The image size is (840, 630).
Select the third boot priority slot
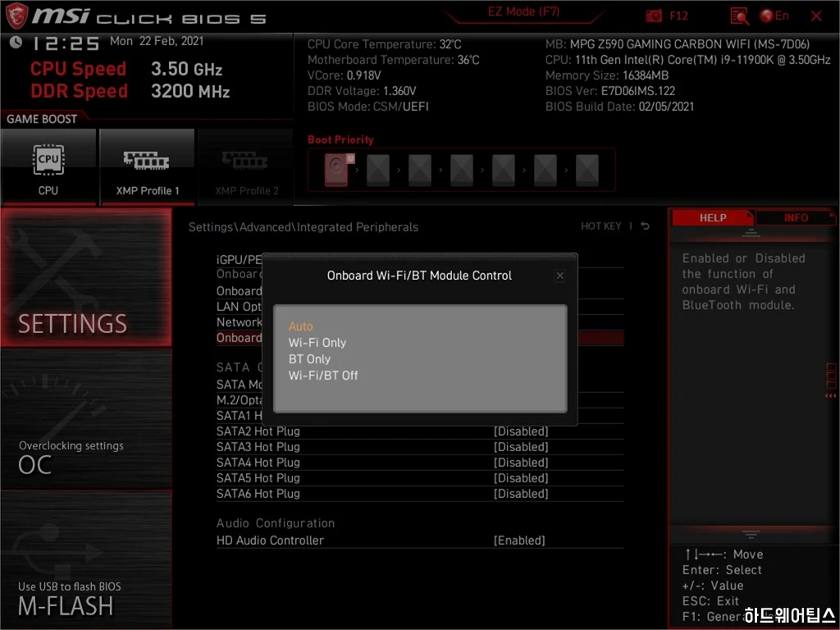click(x=420, y=171)
